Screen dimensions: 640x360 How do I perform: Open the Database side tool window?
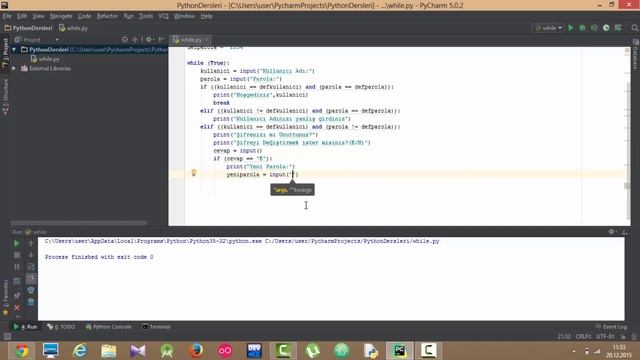coord(635,54)
